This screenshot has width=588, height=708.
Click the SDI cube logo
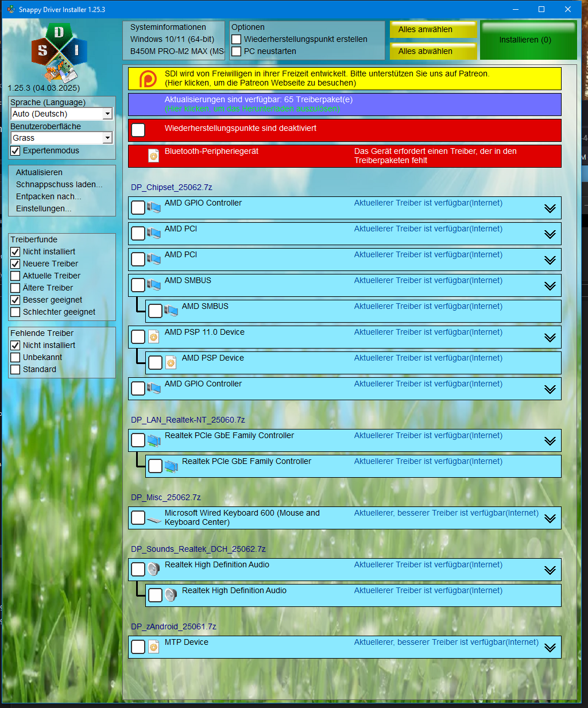[59, 53]
